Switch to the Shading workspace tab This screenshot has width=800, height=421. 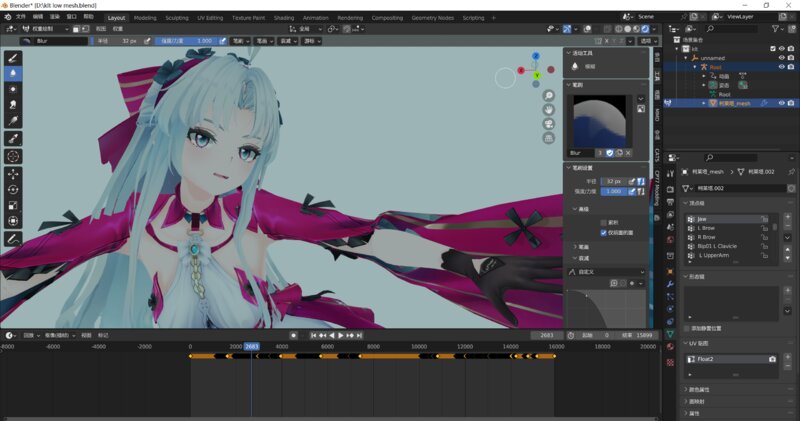tap(284, 18)
